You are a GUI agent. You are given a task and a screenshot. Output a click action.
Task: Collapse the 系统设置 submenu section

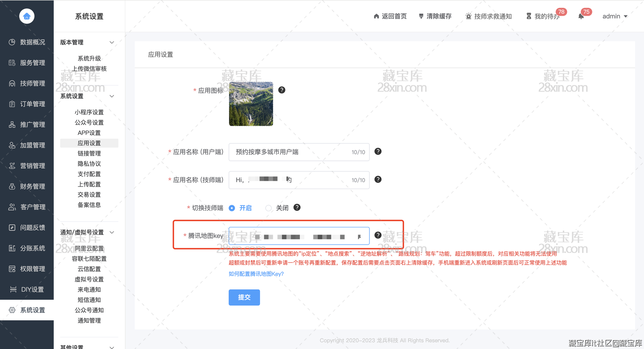[112, 96]
